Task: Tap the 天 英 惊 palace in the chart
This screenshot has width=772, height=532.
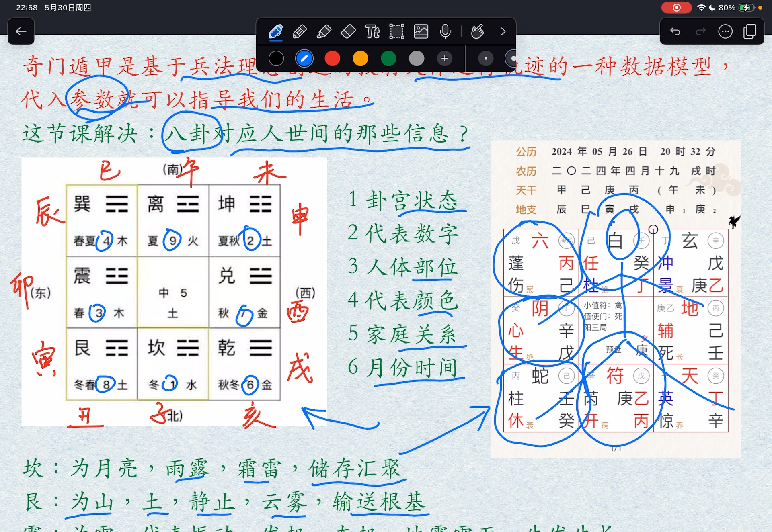Action: [x=691, y=398]
